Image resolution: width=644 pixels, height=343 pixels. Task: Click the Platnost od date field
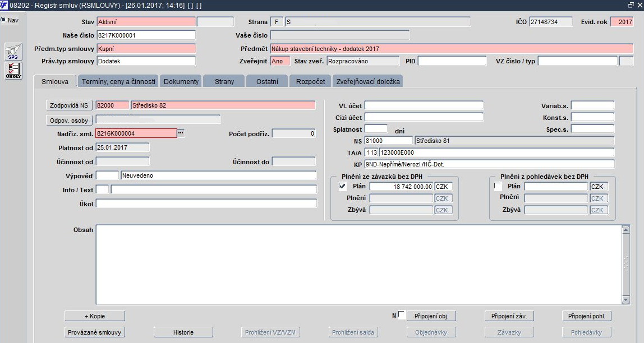click(x=122, y=147)
